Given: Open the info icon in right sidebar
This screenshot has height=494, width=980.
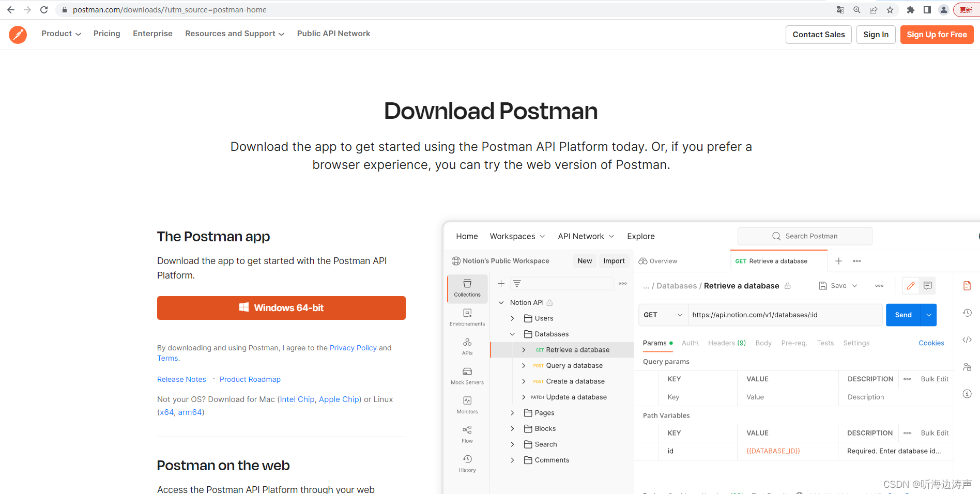Looking at the screenshot, I should tap(967, 394).
